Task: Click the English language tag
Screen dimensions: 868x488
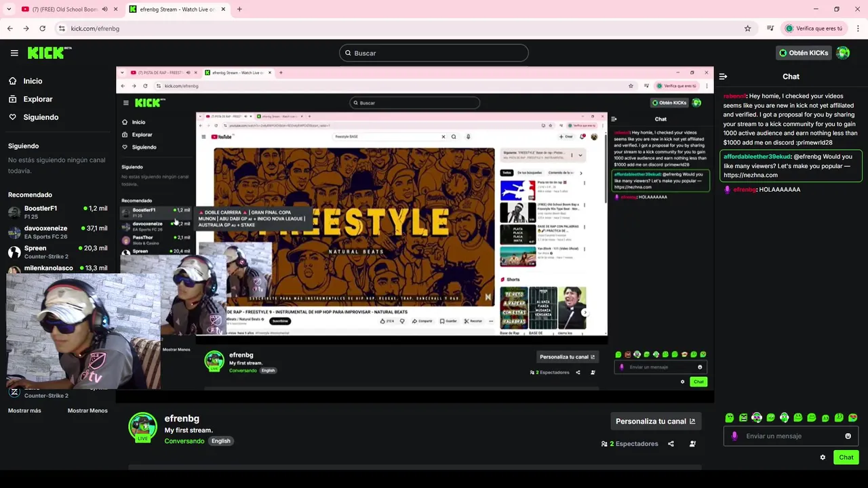Action: point(221,441)
